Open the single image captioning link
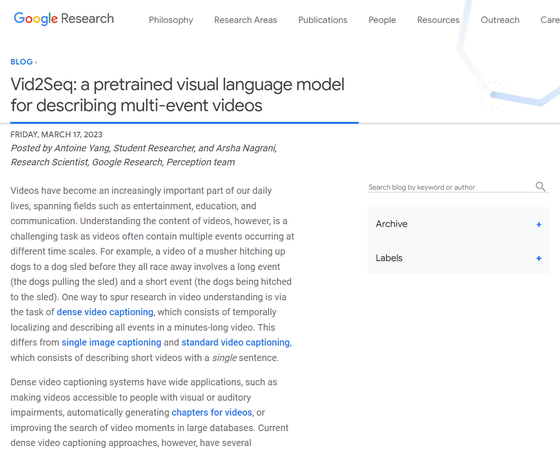The height and width of the screenshot is (453, 560). pos(111,342)
